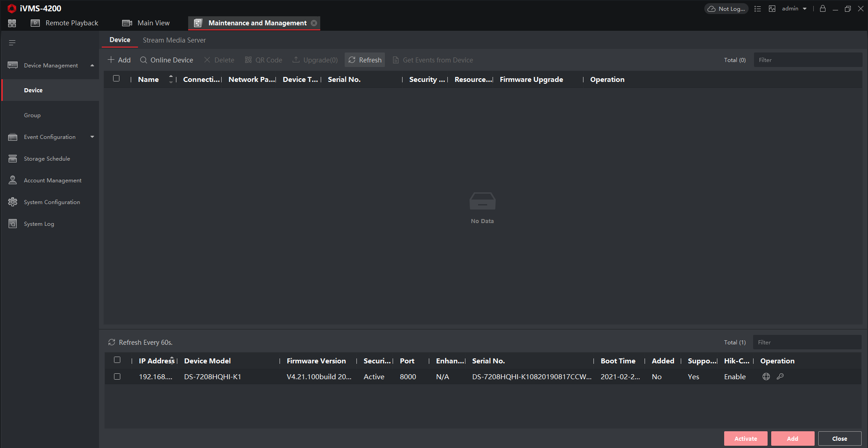
Task: Lock the client with the padlock icon
Action: (x=823, y=9)
